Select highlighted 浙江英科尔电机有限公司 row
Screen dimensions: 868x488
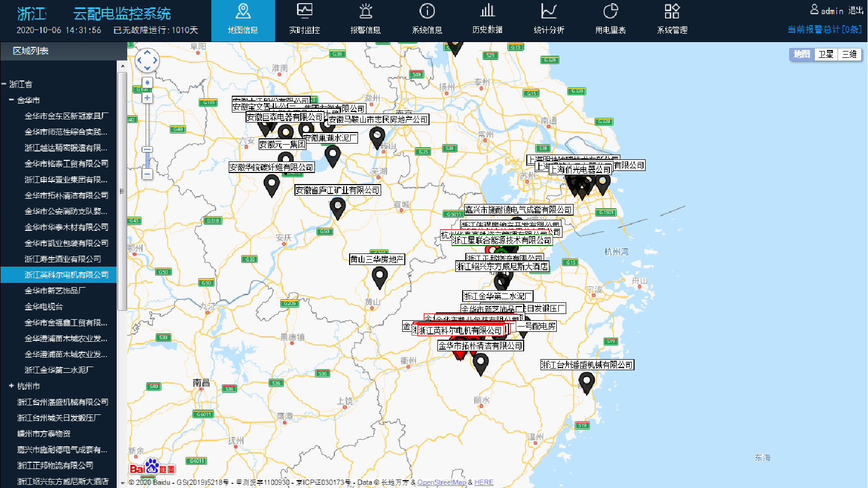click(58, 274)
